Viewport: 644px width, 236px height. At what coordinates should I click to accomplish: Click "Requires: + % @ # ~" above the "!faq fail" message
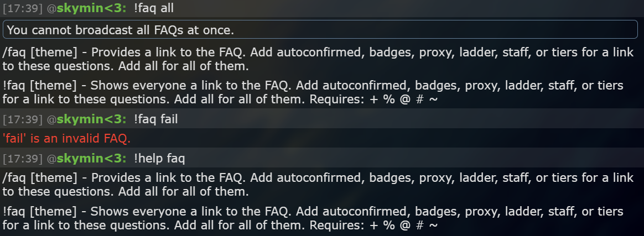[374, 99]
